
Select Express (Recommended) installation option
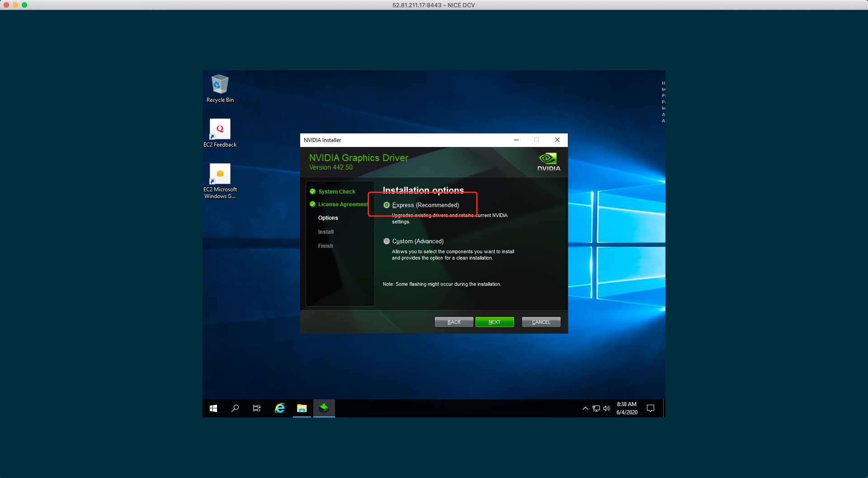pyautogui.click(x=387, y=205)
